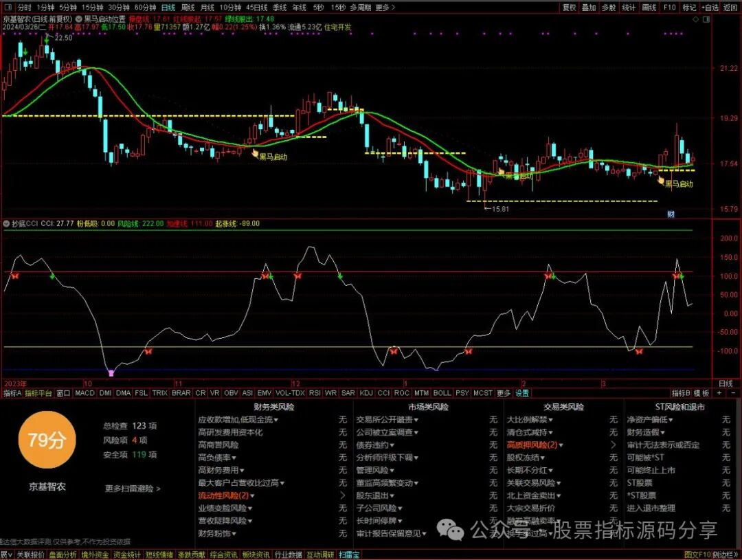Click the round icon before 抄底CCI
Image resolution: width=742 pixels, height=560 pixels.
pos(7,223)
